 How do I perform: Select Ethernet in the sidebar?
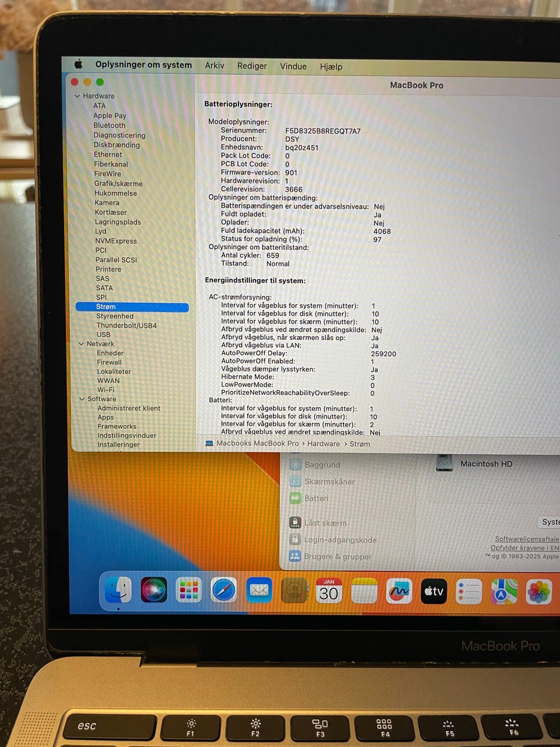(x=108, y=155)
